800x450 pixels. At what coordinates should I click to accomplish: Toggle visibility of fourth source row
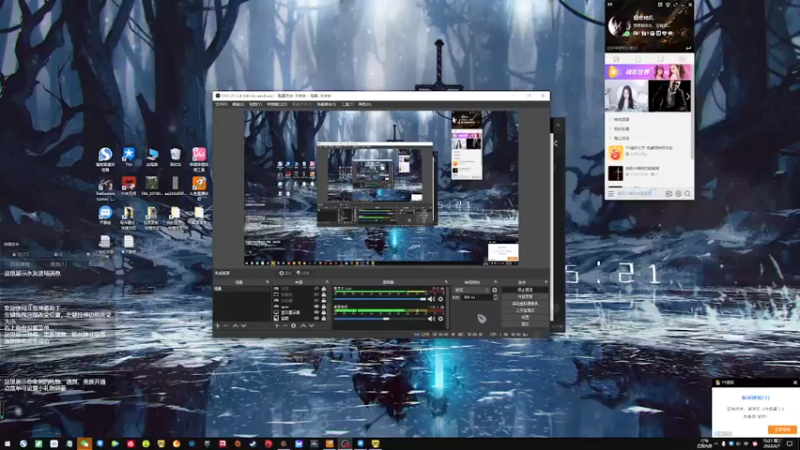[x=316, y=307]
